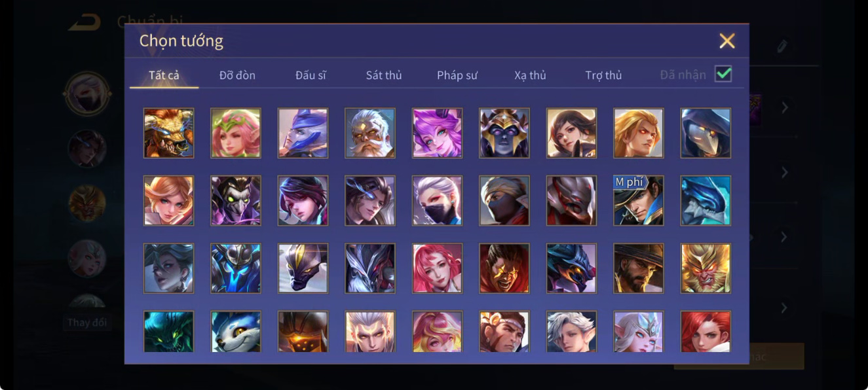Show the "Pháp sư" hero category
The image size is (868, 390).
[x=457, y=75]
